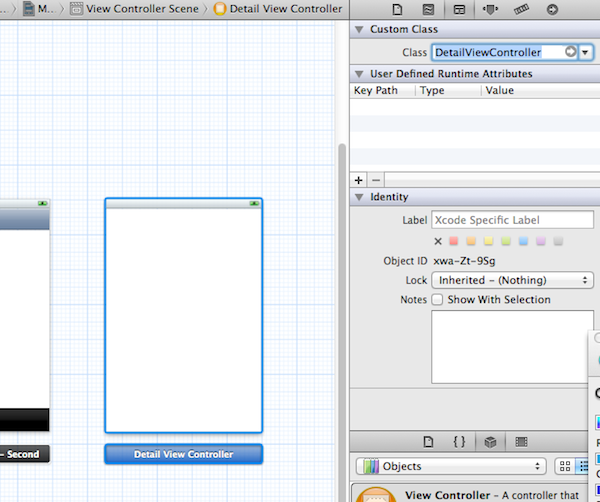Image resolution: width=600 pixels, height=502 pixels.
Task: Click the canvas vertical scrollbar
Action: pyautogui.click(x=342, y=321)
